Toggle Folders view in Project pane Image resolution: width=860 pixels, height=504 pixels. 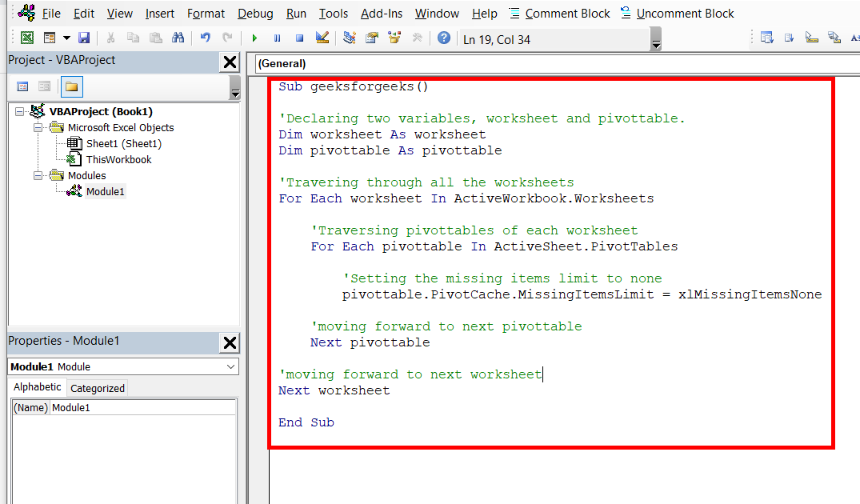click(x=71, y=86)
